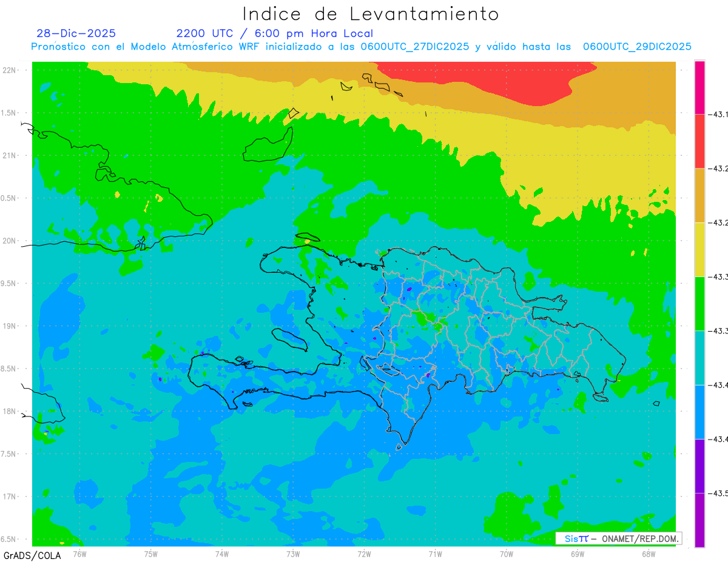Click the '68W' longitude label

(x=648, y=554)
